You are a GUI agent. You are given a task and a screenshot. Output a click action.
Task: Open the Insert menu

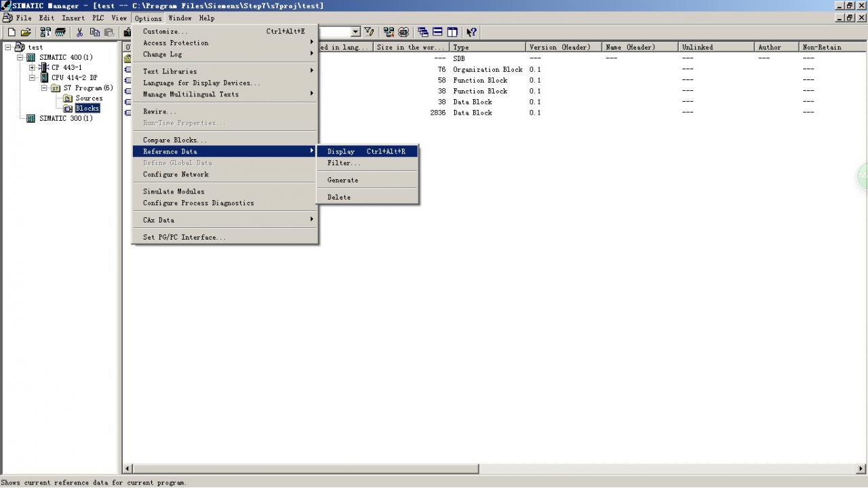click(x=73, y=18)
